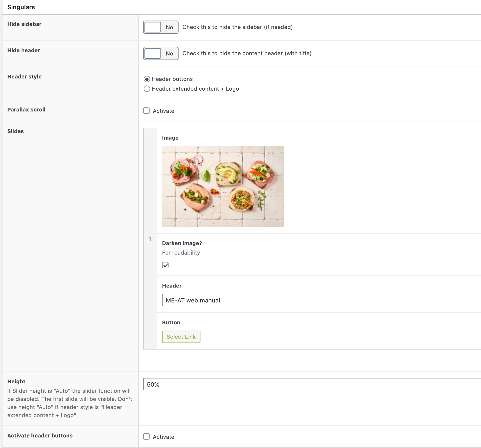Uncheck the Darken image checkbox
The width and height of the screenshot is (481, 448).
pyautogui.click(x=165, y=265)
